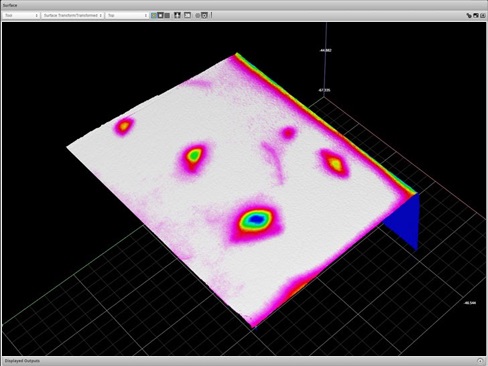Open the Surface Transform/Transformed dropdown
Viewport: 488px width, 366px height.
(x=72, y=15)
